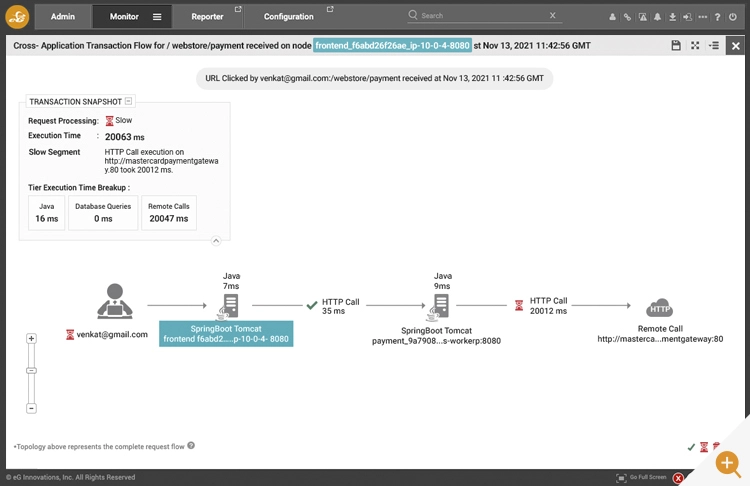This screenshot has width=750, height=486.
Task: Open the alarms warning triangle icon
Action: click(642, 17)
